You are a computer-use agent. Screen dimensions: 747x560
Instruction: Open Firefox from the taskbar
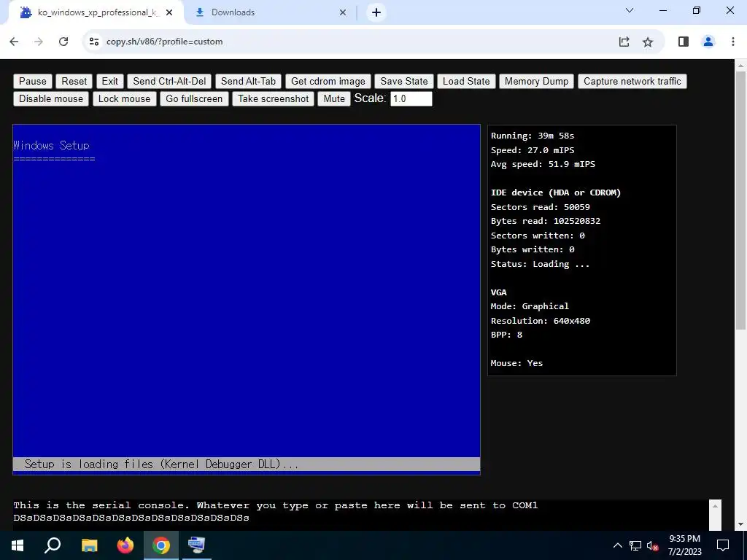[x=125, y=545]
